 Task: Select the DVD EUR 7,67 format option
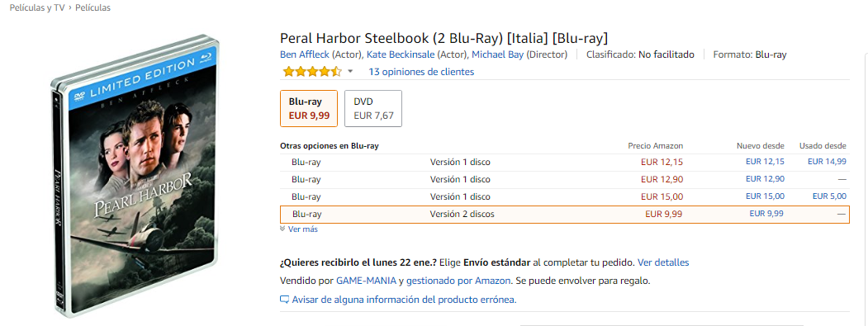click(x=373, y=108)
